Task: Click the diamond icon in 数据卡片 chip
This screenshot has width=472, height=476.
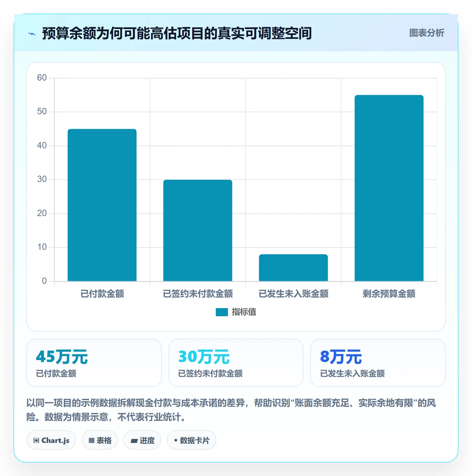Action: coord(176,440)
